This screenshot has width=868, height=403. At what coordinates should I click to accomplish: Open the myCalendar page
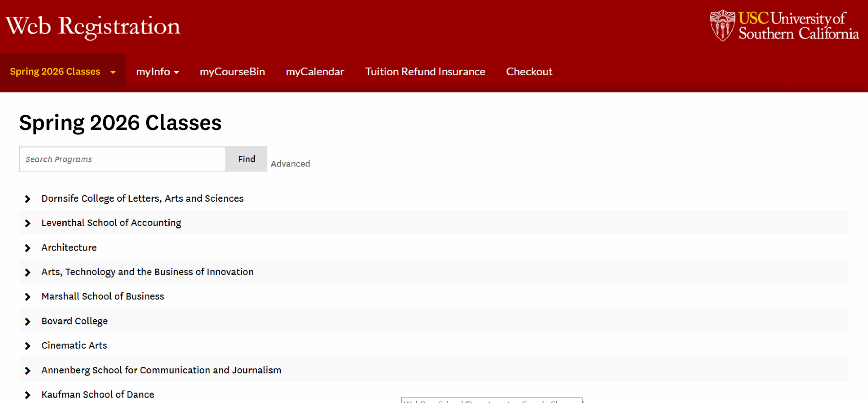tap(315, 72)
